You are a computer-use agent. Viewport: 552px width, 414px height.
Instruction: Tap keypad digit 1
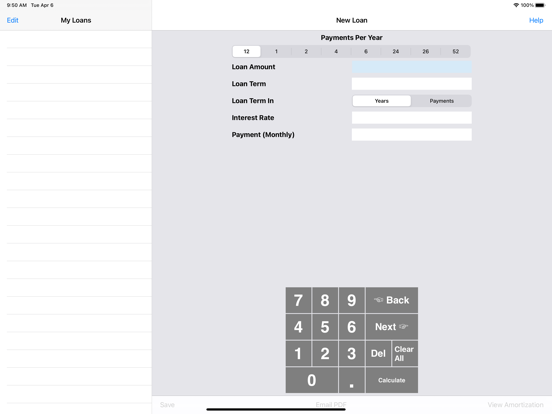coord(298,354)
